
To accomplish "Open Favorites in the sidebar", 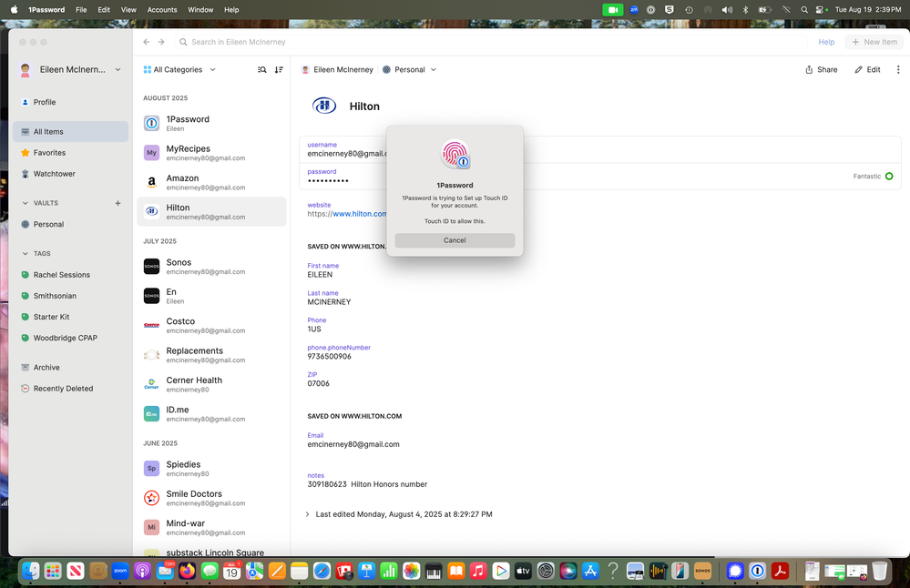I will [49, 153].
